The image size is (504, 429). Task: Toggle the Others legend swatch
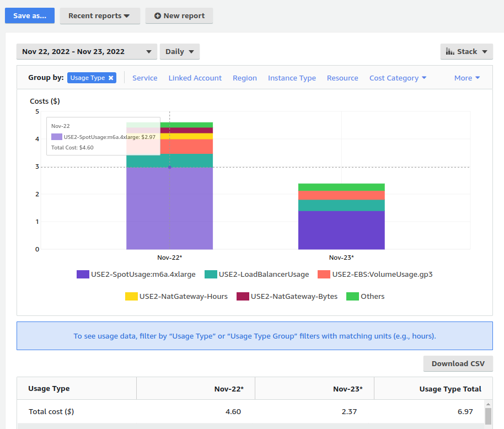coord(352,296)
